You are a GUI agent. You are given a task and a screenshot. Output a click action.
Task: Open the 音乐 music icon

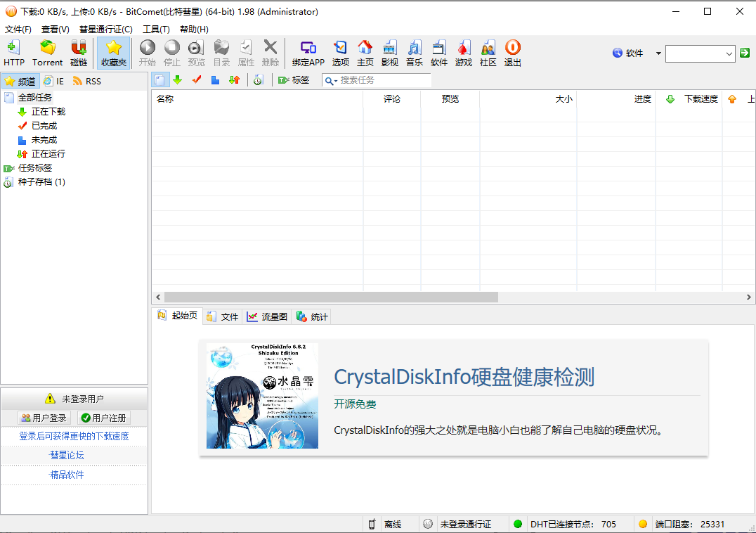(x=414, y=53)
